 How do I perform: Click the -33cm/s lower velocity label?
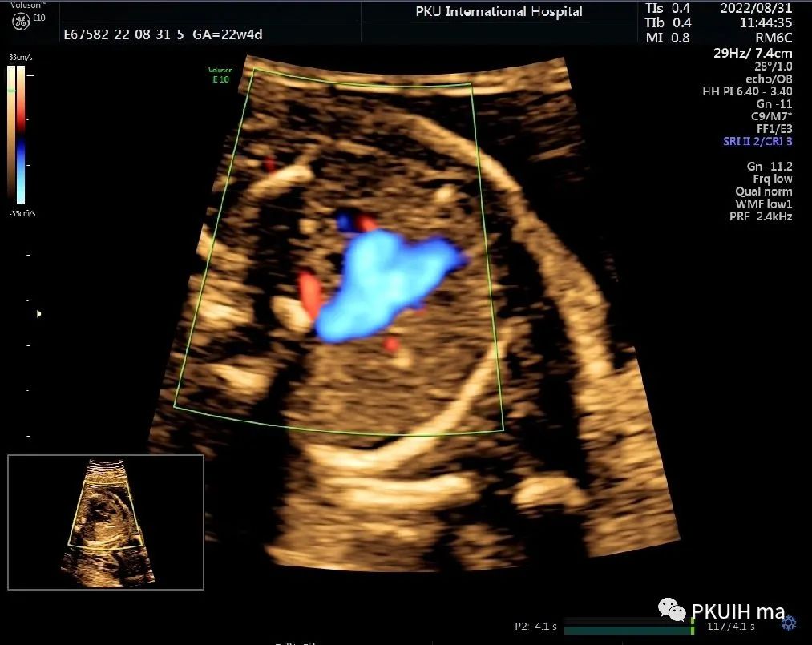pyautogui.click(x=22, y=213)
